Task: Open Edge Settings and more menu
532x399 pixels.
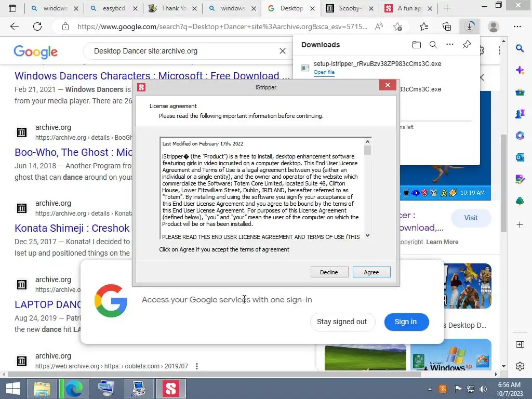Action: click(x=517, y=26)
